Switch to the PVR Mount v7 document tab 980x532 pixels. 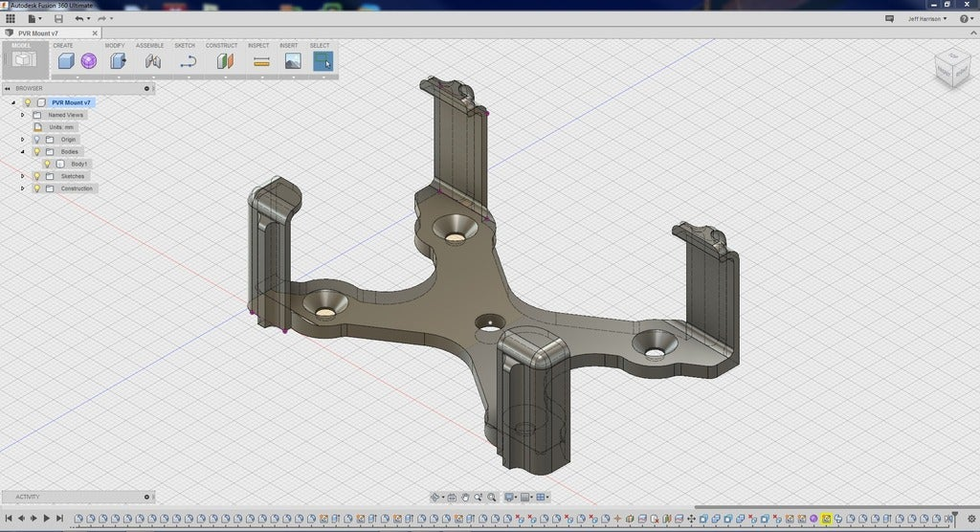(x=40, y=33)
